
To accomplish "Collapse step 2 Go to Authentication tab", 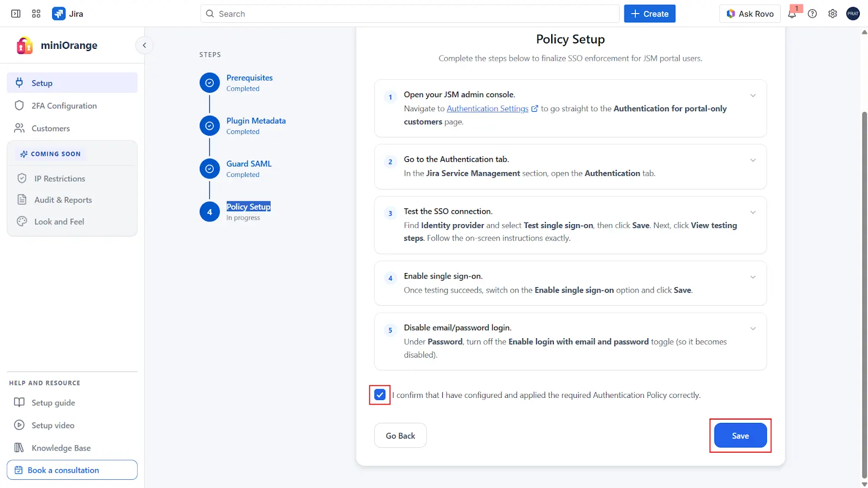I will click(x=753, y=160).
